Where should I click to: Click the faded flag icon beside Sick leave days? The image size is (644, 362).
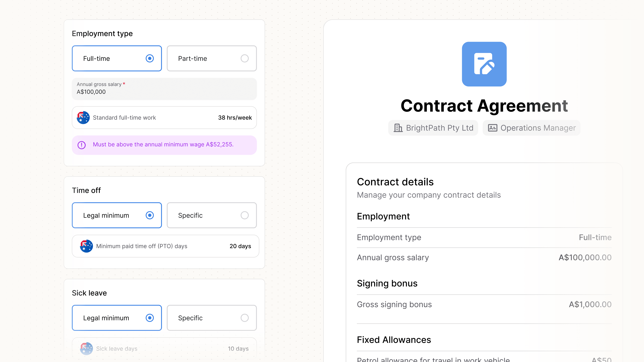click(x=87, y=349)
